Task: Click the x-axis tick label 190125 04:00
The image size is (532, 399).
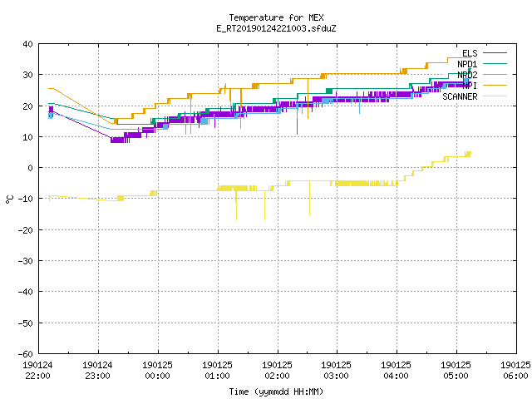Action: coord(396,371)
